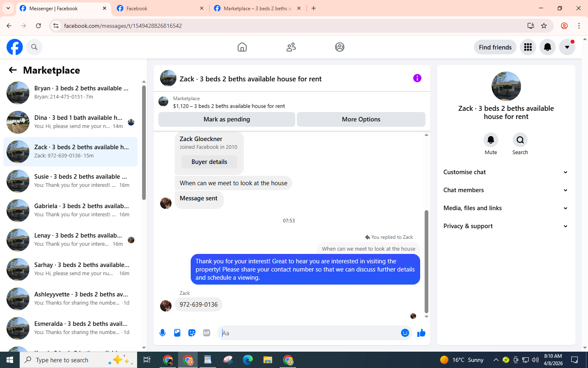Click the voice clip microphone icon

coord(163,333)
